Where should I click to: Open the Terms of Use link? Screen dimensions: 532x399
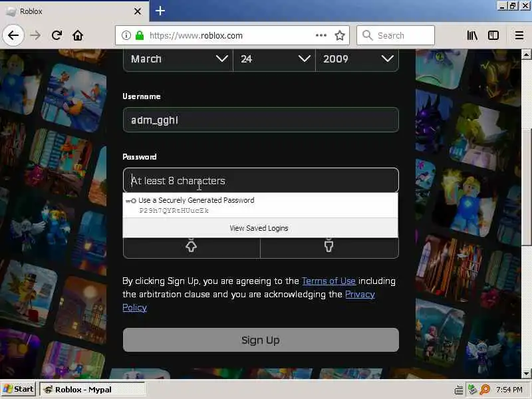[x=329, y=281]
